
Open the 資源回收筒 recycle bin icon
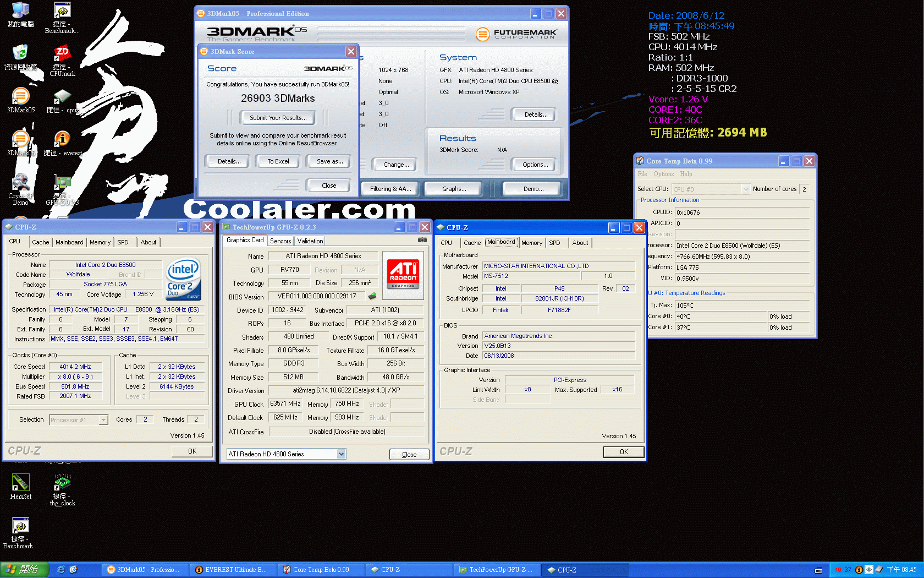pos(20,57)
